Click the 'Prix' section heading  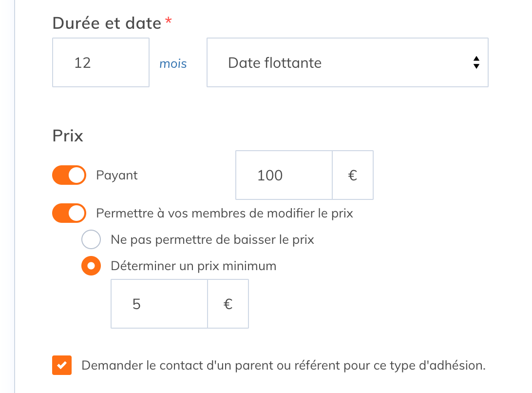pos(68,136)
